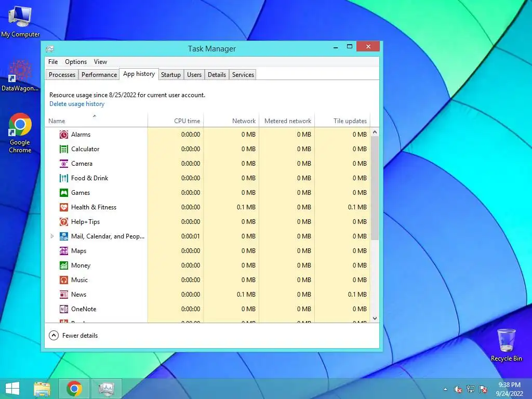The width and height of the screenshot is (532, 399).
Task: Click Task Manager taskbar button
Action: (107, 389)
